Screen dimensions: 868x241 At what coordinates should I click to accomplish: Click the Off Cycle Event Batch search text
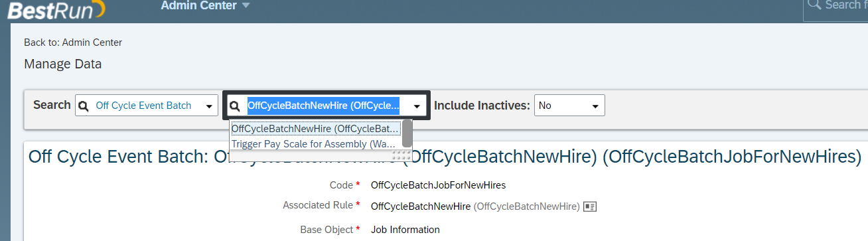tap(143, 106)
